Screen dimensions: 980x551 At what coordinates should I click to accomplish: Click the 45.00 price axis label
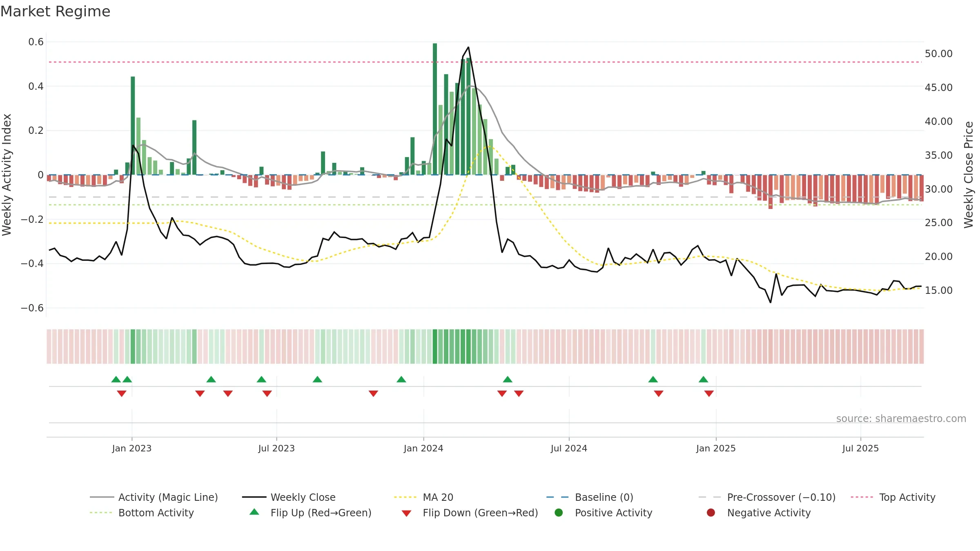pos(938,88)
